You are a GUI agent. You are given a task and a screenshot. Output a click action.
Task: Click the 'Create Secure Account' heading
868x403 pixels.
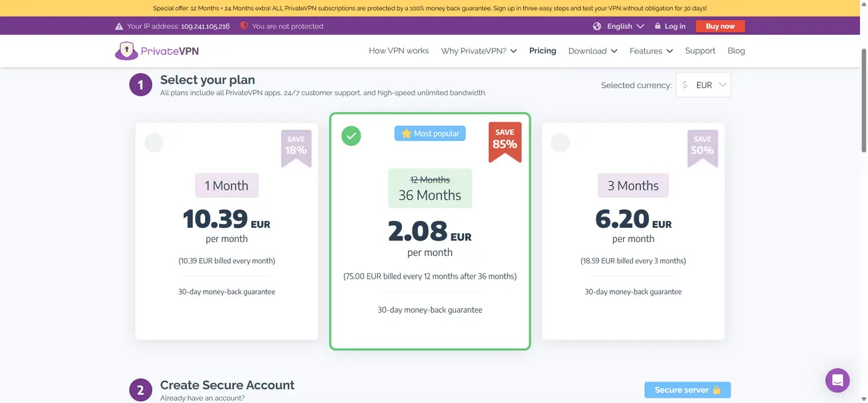[227, 385]
